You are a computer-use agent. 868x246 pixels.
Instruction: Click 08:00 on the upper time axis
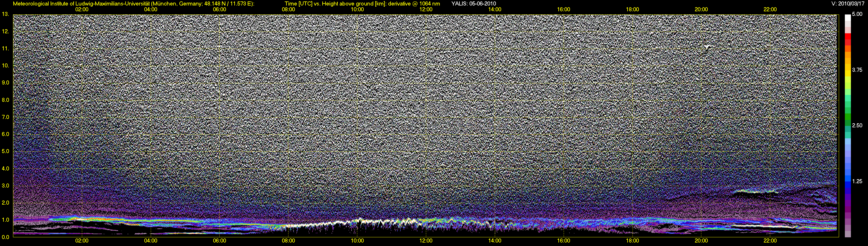tap(288, 10)
